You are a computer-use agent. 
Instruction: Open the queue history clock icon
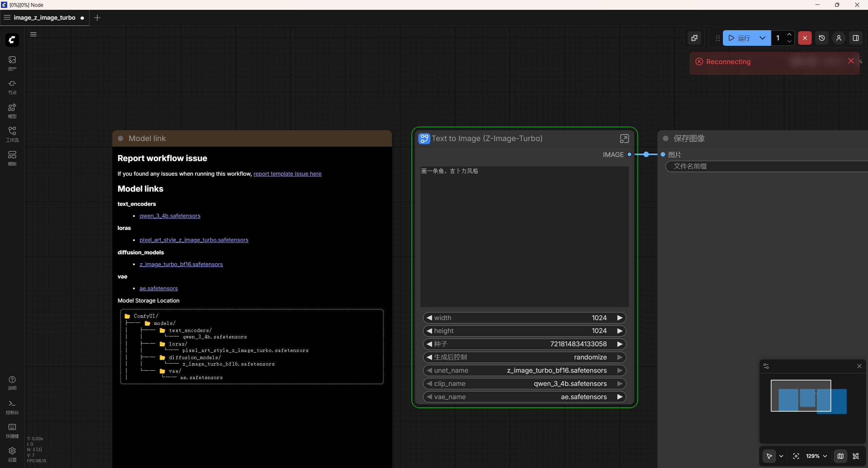coord(822,38)
